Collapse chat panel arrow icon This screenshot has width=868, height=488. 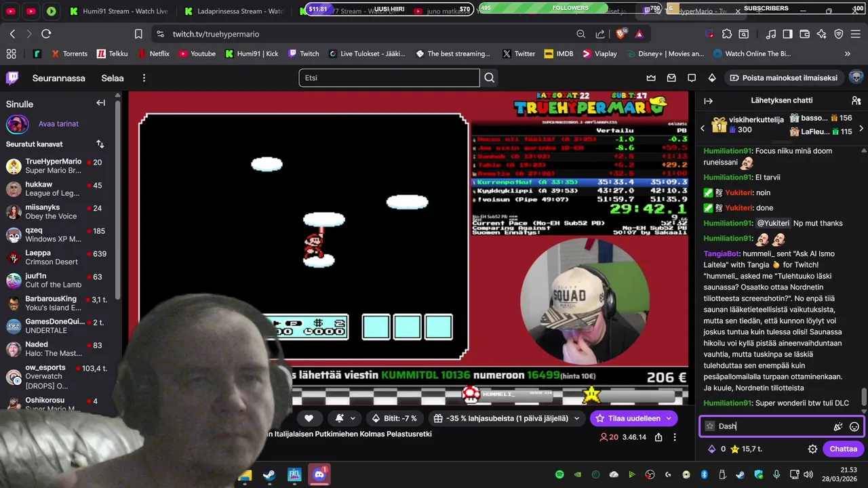click(709, 100)
